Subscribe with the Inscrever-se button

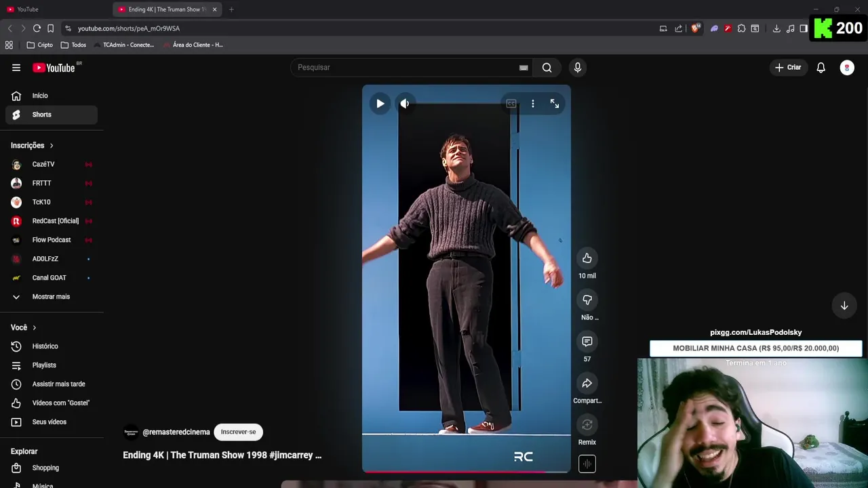[238, 432]
